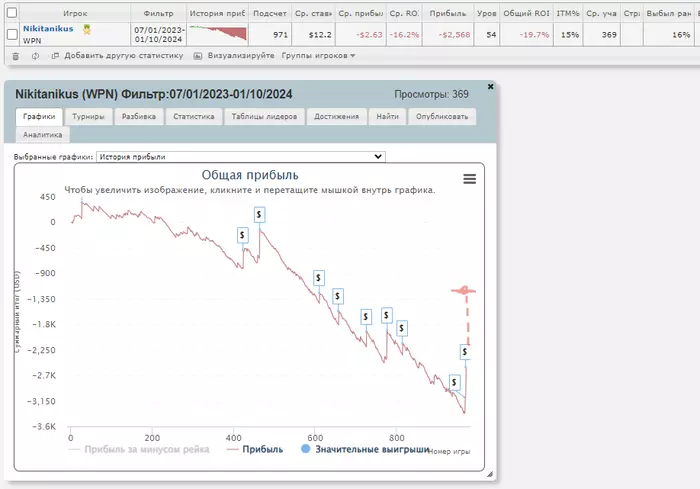Sort by the Прибыль column header
Screen dimensions: 700x489
coord(448,13)
